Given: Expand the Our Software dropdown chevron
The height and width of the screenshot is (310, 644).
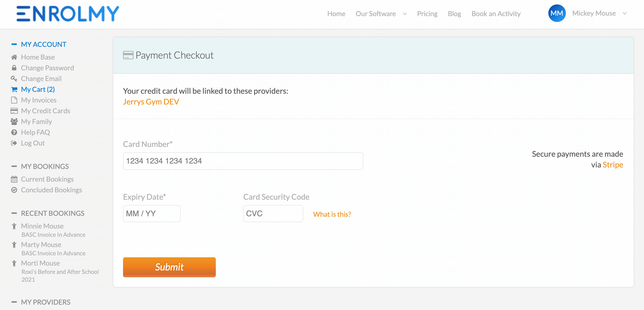Looking at the screenshot, I should [405, 14].
